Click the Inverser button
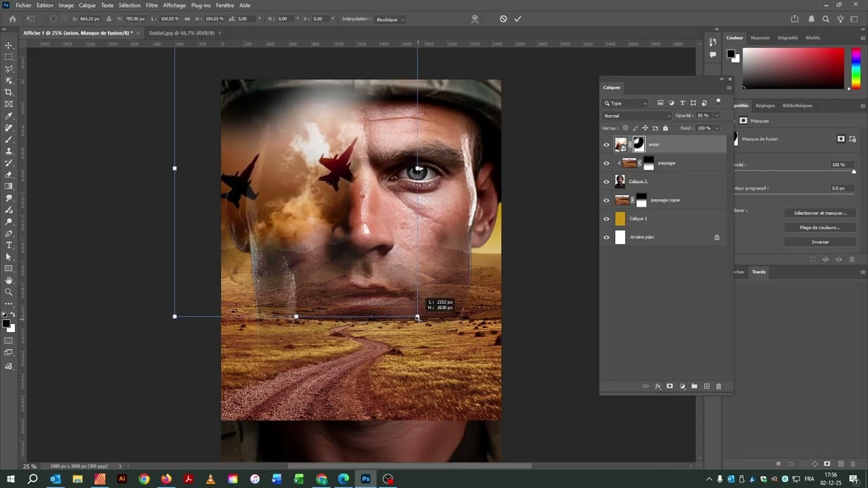Viewport: 868px width, 488px height. (x=820, y=242)
